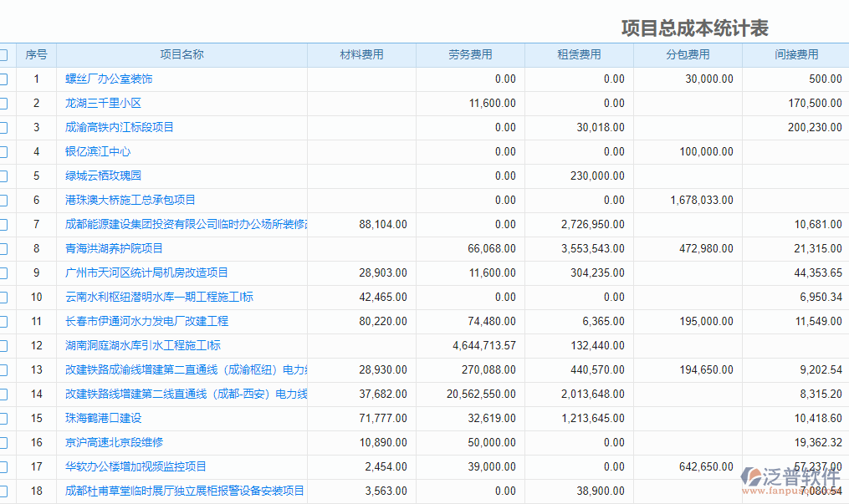The image size is (849, 504).
Task: Check the checkbox for 港珠澳大桥施工总承包项目
Action: (6, 200)
